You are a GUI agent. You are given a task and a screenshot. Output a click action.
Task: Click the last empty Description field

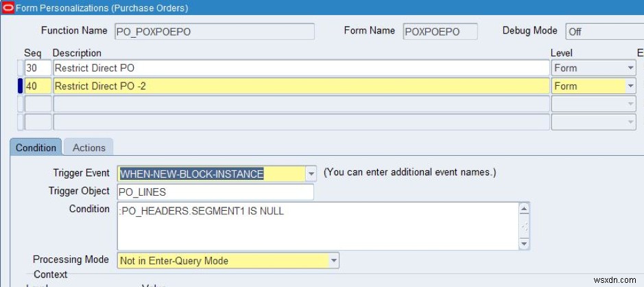click(x=301, y=122)
